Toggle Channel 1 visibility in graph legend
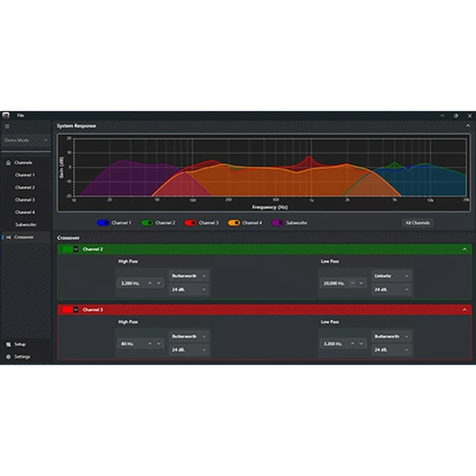476x476 pixels. click(x=103, y=223)
